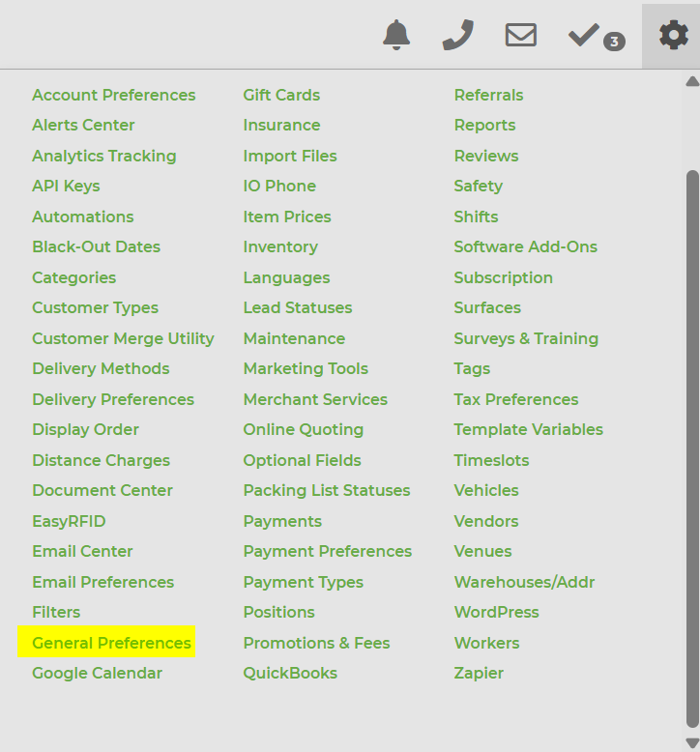Select API Keys from settings menu

click(66, 186)
